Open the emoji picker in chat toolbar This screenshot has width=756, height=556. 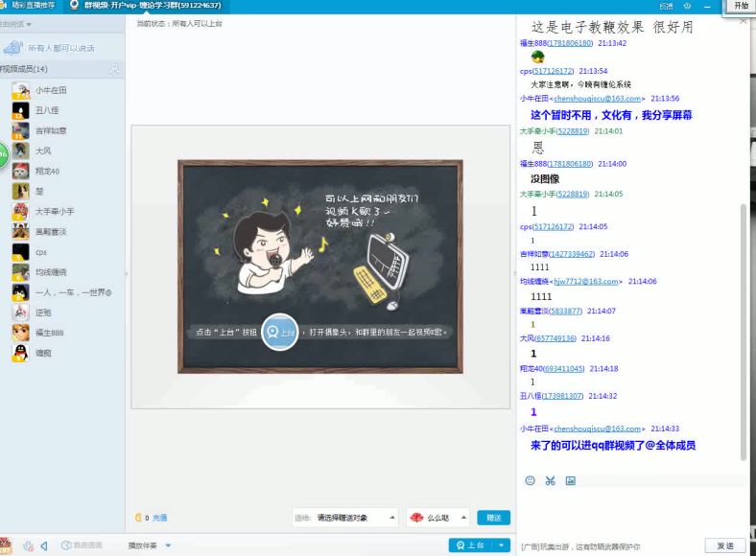530,480
